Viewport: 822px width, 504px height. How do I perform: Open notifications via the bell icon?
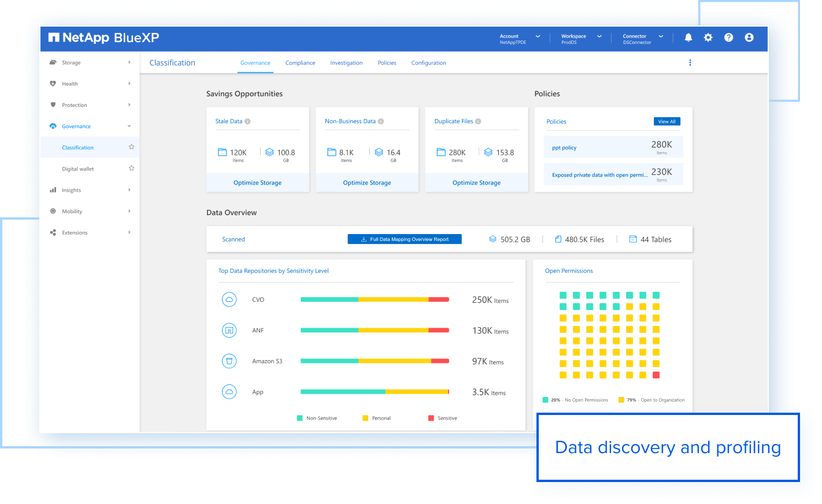tap(688, 37)
